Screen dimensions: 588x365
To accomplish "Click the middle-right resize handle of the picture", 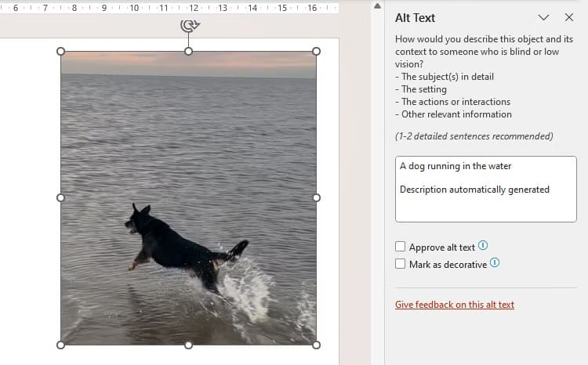I will coord(317,198).
